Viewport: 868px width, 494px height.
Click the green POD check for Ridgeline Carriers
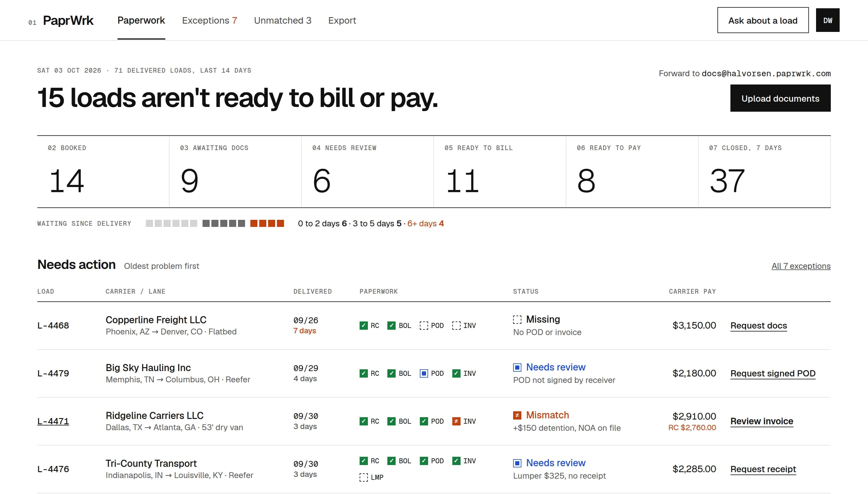click(423, 421)
